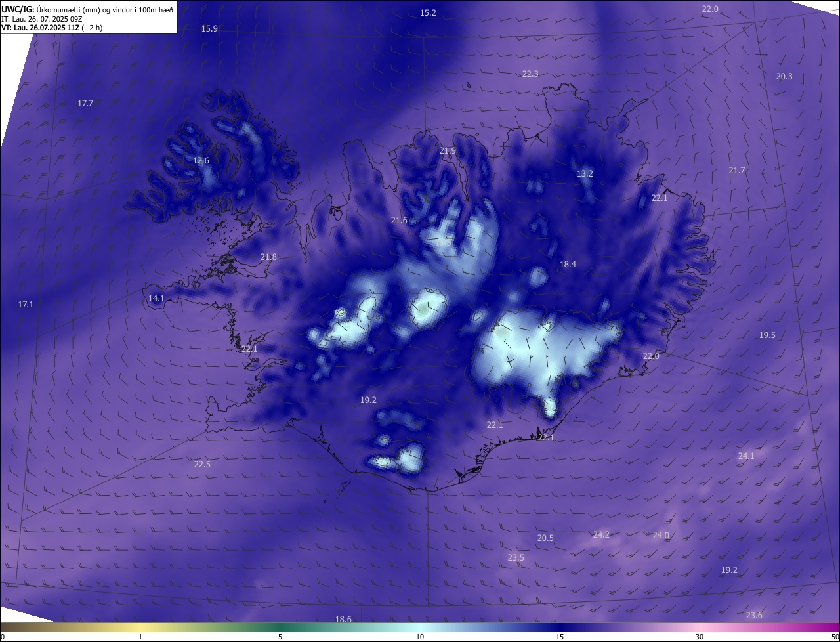Click the 23.6 value label
The image size is (840, 642).
click(755, 615)
